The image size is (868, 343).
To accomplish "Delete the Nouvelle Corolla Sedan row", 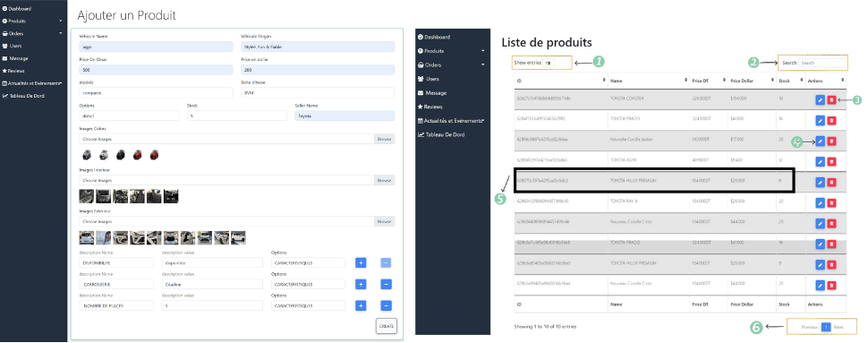I will coord(831,141).
